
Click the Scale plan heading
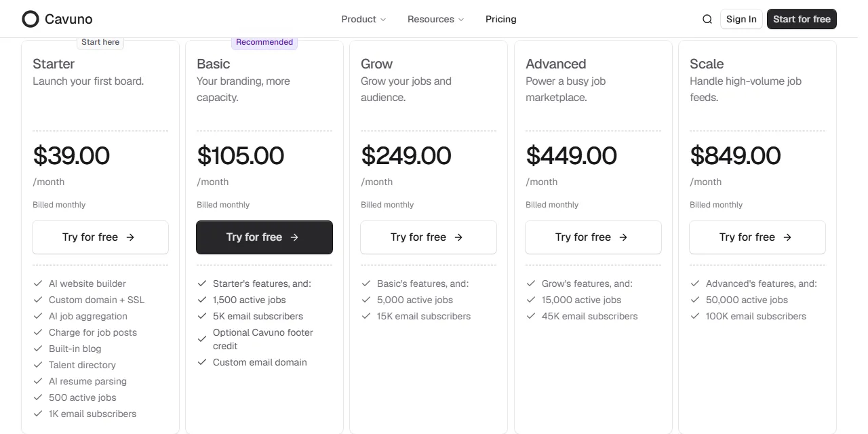coord(707,64)
